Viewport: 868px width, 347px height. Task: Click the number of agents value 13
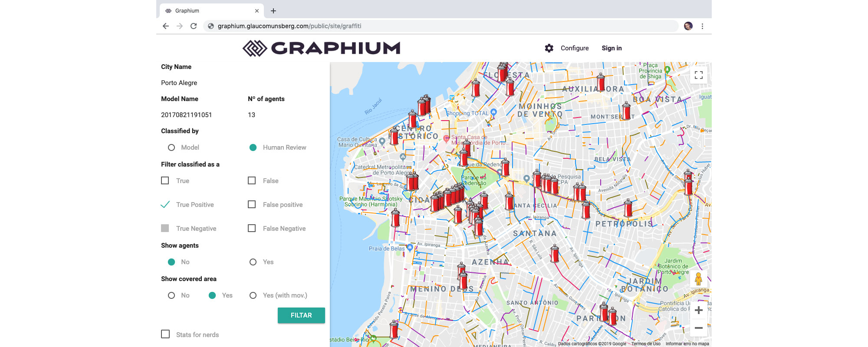pyautogui.click(x=252, y=115)
